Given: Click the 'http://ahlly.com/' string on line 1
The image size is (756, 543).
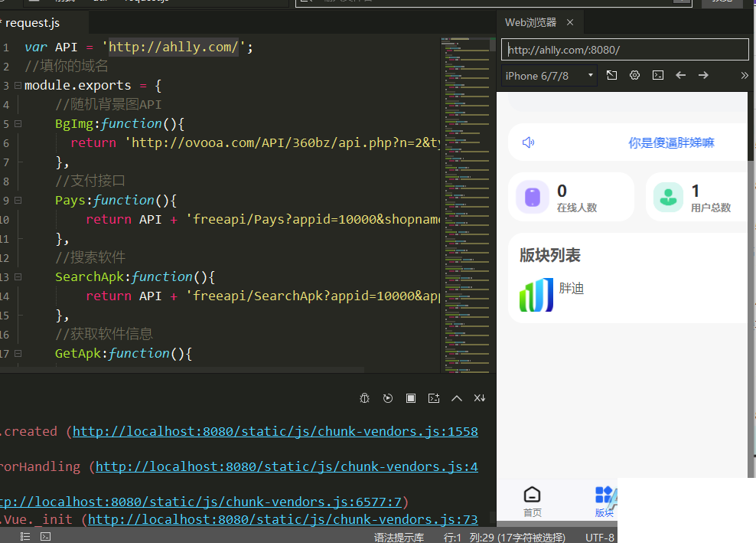Looking at the screenshot, I should [x=174, y=47].
